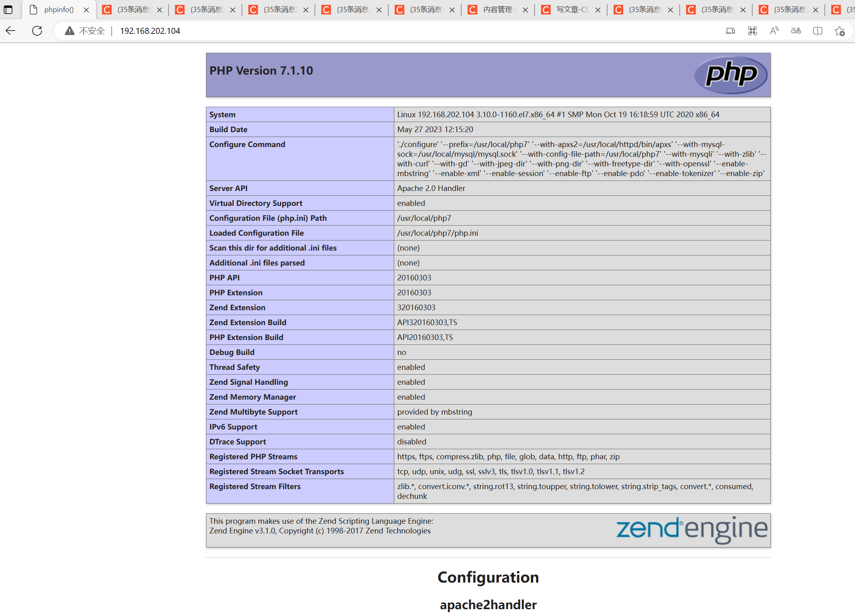Click the apache2handler section heading
The height and width of the screenshot is (616, 855).
tap(488, 604)
